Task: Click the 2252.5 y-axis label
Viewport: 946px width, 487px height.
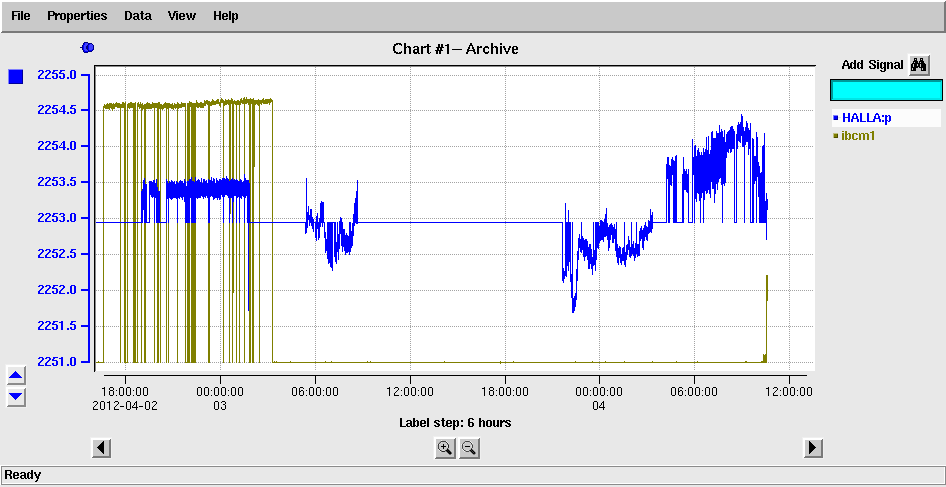Action: pyautogui.click(x=57, y=253)
